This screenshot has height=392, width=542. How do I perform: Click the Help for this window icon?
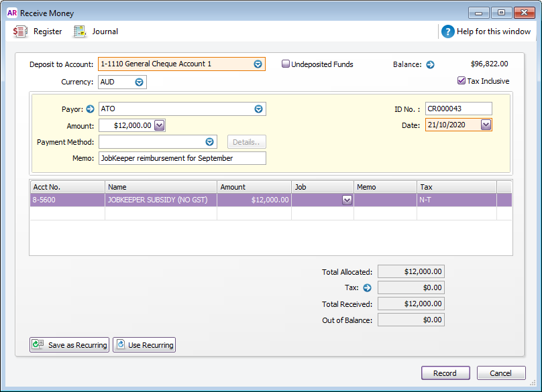tap(448, 31)
